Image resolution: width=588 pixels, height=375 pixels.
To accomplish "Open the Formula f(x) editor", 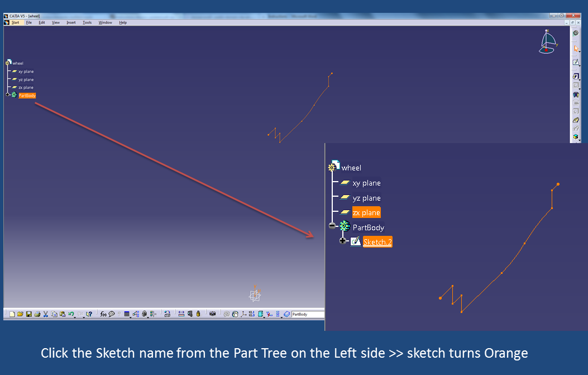I will 103,314.
